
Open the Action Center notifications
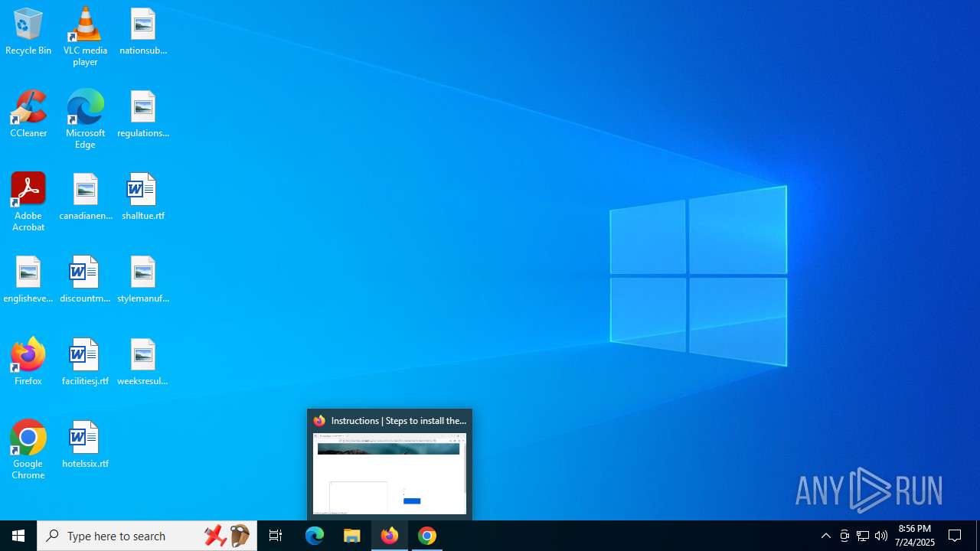click(955, 536)
